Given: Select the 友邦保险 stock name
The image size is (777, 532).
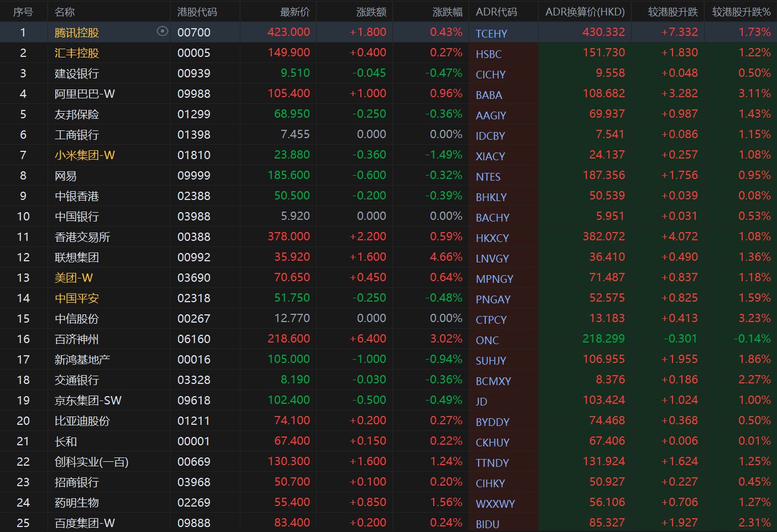Looking at the screenshot, I should 77,114.
